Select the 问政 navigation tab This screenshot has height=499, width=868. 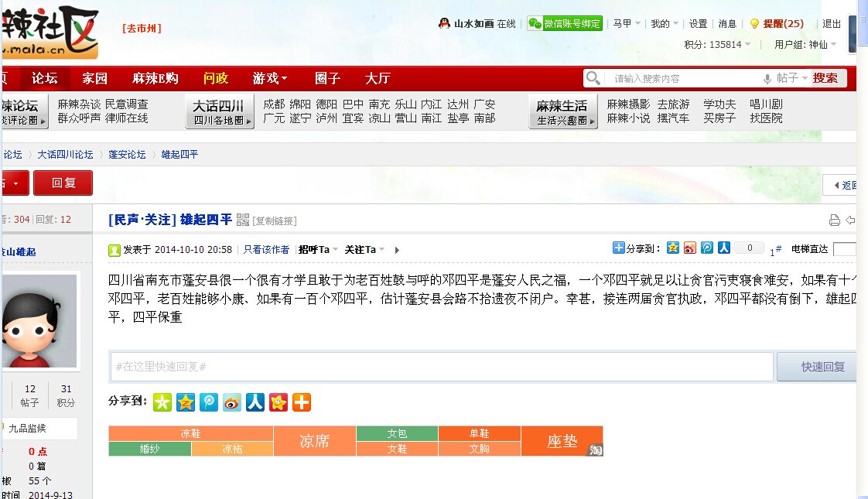pos(216,78)
